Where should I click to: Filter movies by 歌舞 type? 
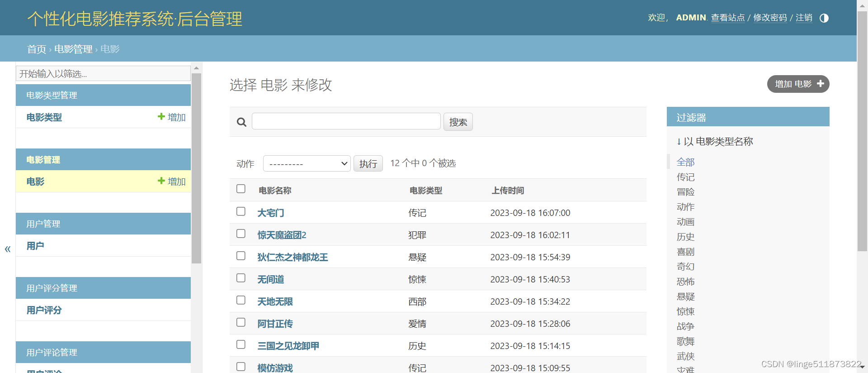point(685,341)
